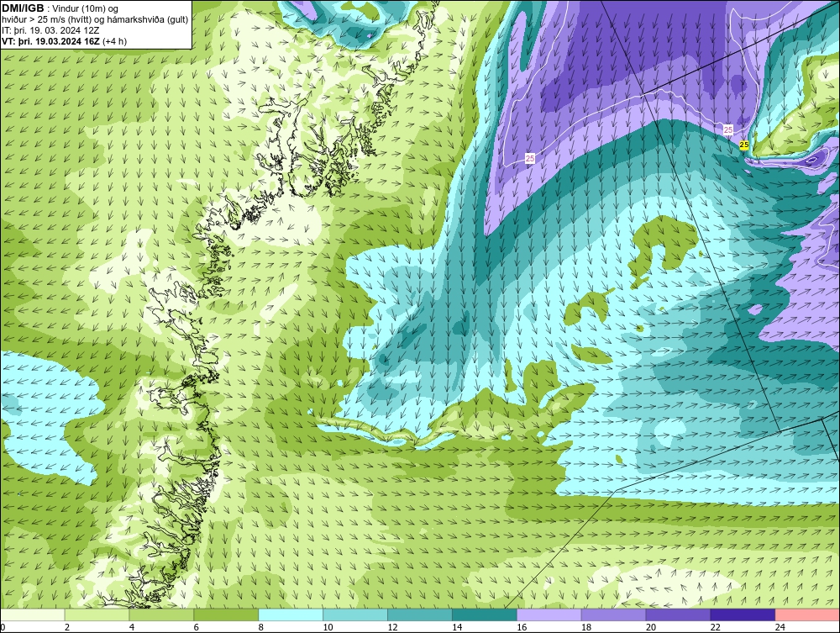Pick the lavender 16–18 m/s legend swatch
Viewport: 840px width, 633px height.
(x=549, y=615)
